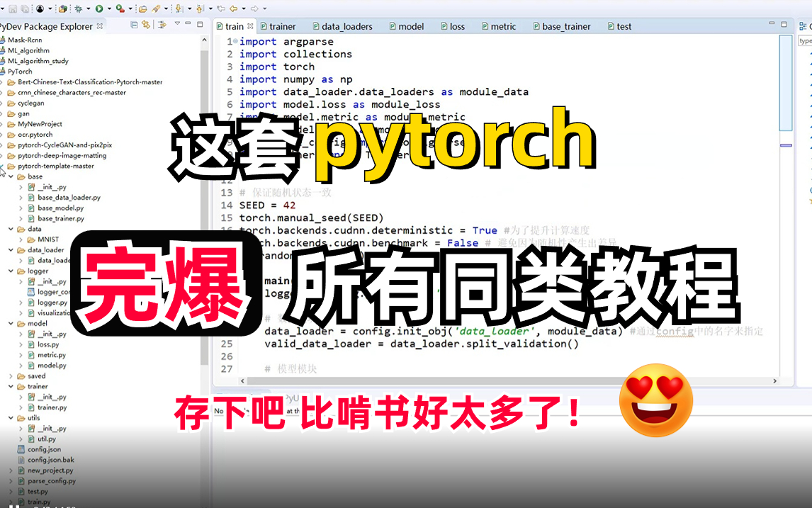Viewport: 812px width, 508px height.
Task: Run the program with green Run icon
Action: pos(99,9)
